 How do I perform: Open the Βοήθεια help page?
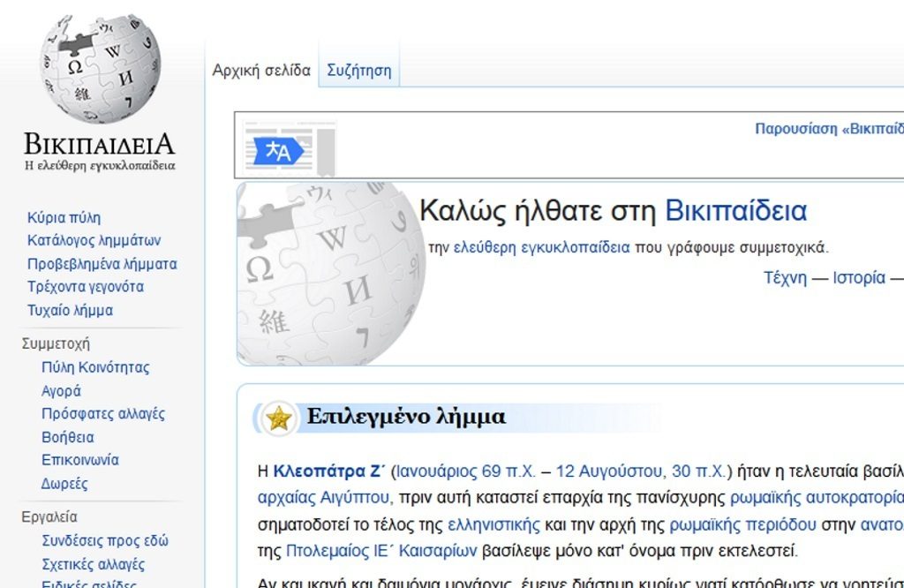(x=67, y=437)
